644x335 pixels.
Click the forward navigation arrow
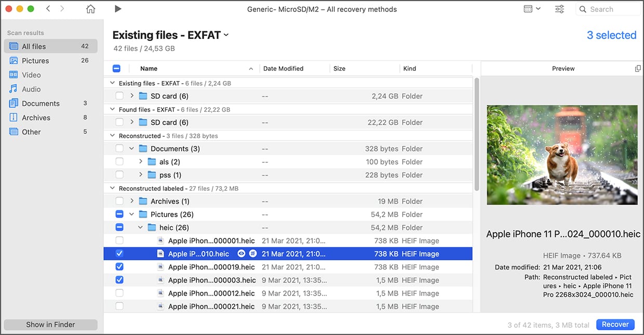[x=62, y=9]
